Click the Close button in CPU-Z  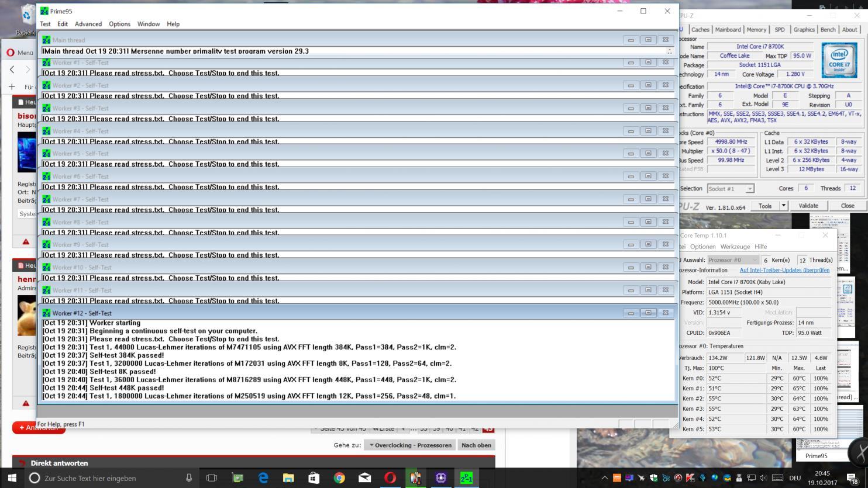click(848, 206)
